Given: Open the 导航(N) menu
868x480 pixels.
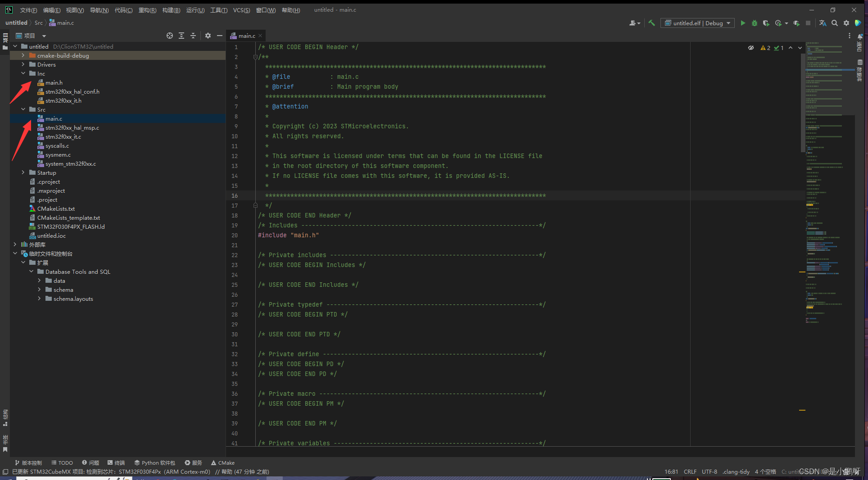Looking at the screenshot, I should click(x=99, y=10).
